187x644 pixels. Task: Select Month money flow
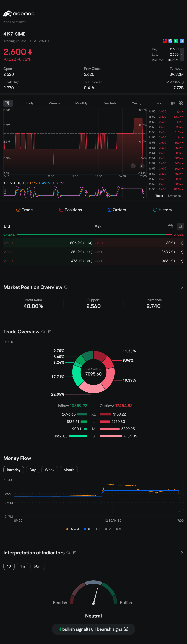point(69,470)
